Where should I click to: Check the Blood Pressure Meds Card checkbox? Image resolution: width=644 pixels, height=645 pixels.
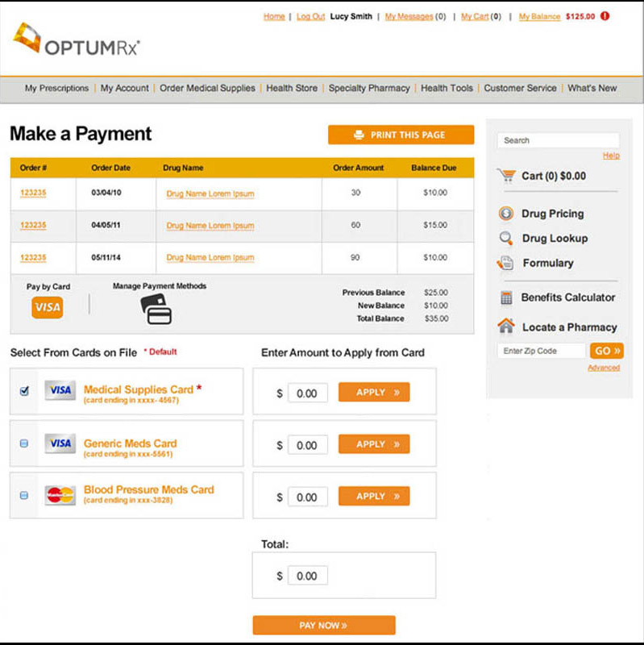[x=23, y=495]
